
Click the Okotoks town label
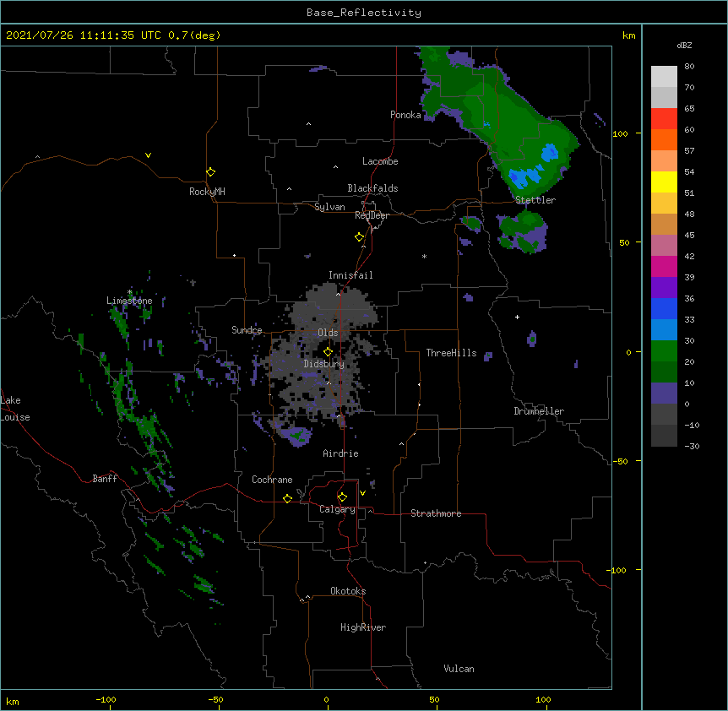point(348,591)
